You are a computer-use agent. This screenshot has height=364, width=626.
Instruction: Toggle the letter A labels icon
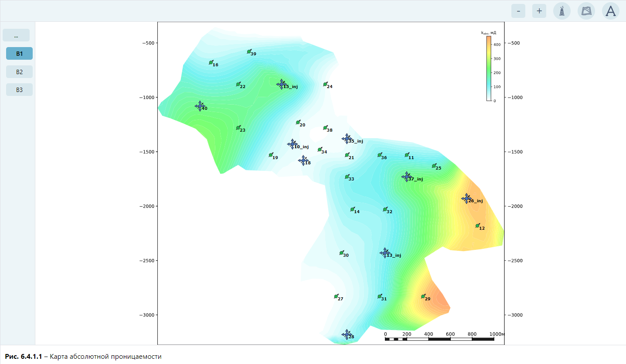coord(611,11)
